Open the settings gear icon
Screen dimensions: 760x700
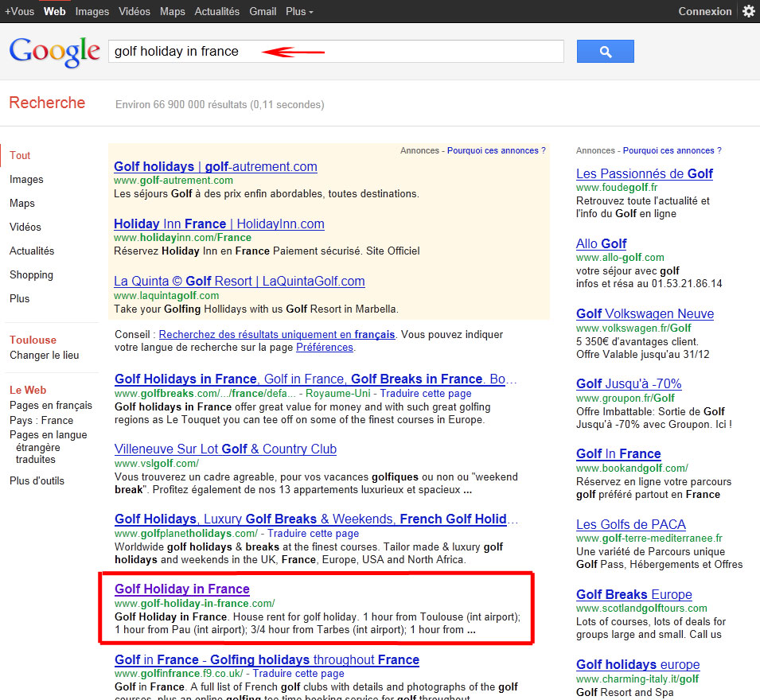click(748, 11)
